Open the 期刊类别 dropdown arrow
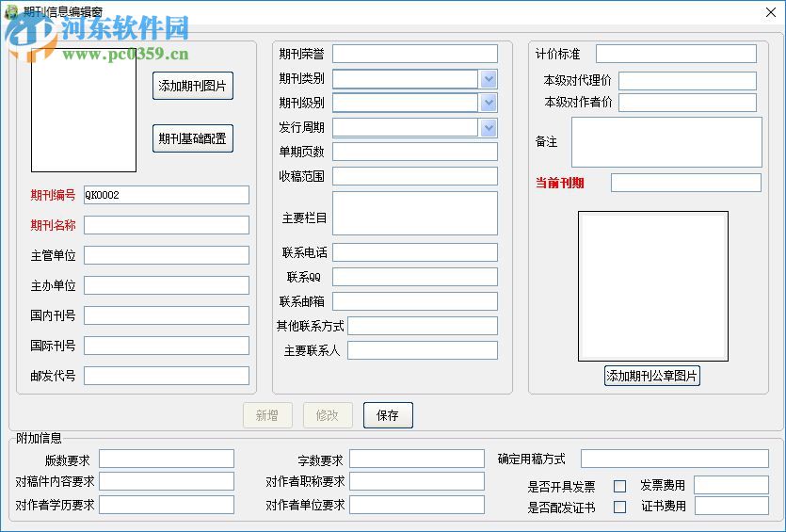The width and height of the screenshot is (786, 532). [x=489, y=79]
